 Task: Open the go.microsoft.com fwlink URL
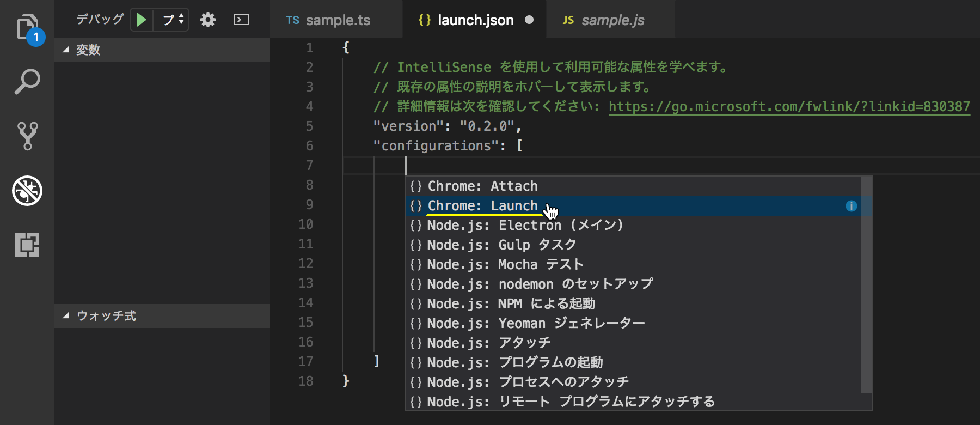[x=789, y=106]
